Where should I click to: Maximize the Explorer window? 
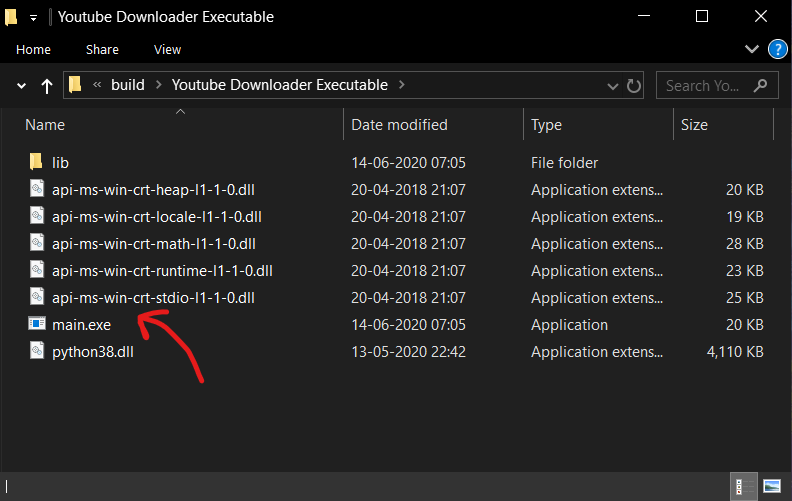(x=702, y=16)
